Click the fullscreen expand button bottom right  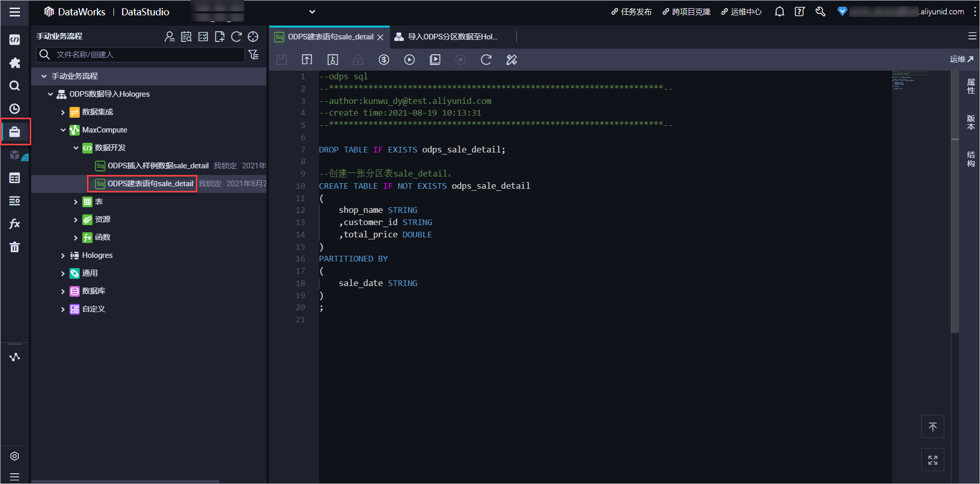click(x=932, y=460)
